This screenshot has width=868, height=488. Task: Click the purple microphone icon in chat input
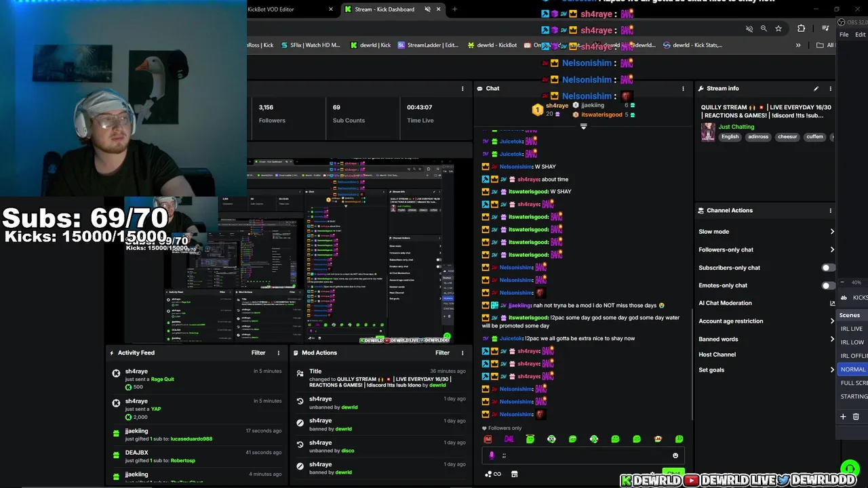(492, 455)
